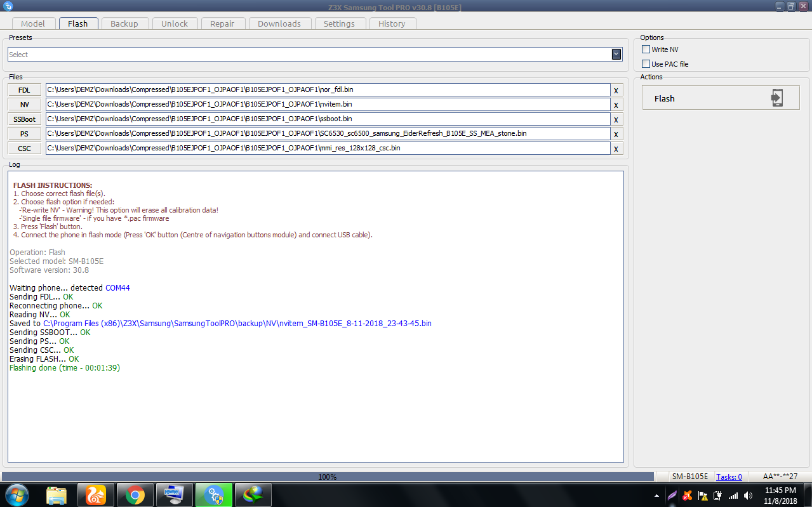The height and width of the screenshot is (507, 812).
Task: Click the mmi_res_128x128_csc.bin path field
Action: [x=328, y=148]
